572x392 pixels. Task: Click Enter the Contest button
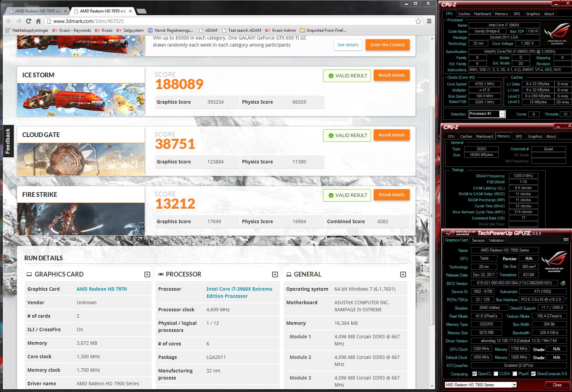388,45
